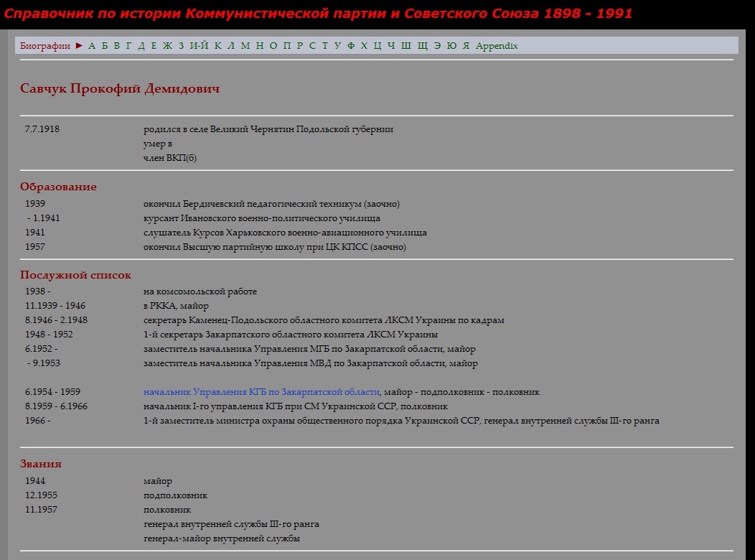
Task: Open biographies starting with letter А
Action: pyautogui.click(x=92, y=46)
